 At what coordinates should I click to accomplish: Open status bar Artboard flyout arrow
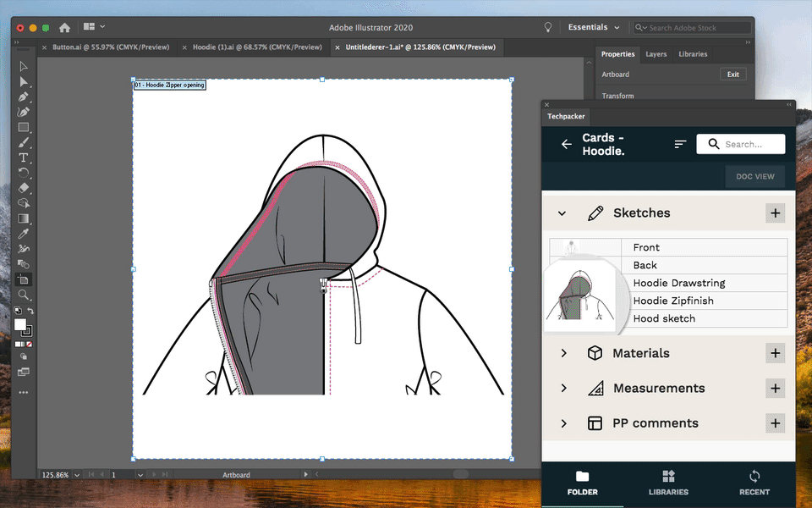coord(305,474)
